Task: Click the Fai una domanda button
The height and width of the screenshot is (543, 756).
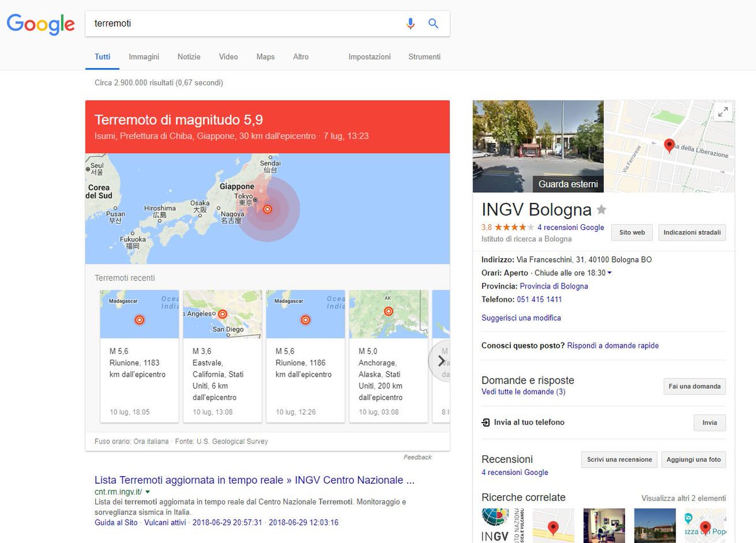Action: [695, 386]
